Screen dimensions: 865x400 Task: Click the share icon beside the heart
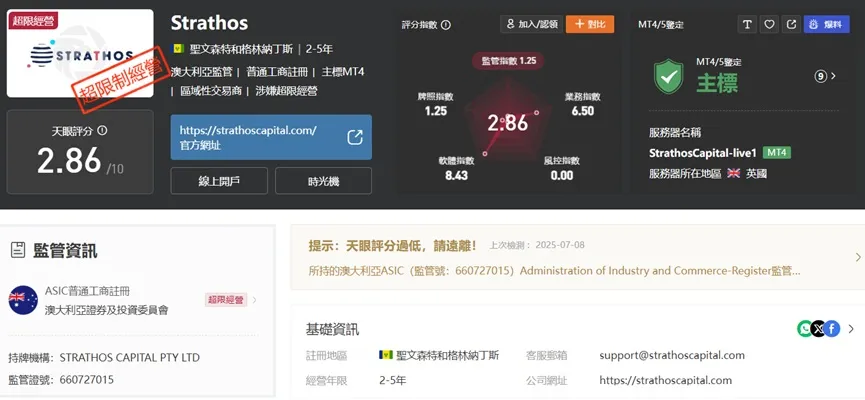click(x=791, y=24)
